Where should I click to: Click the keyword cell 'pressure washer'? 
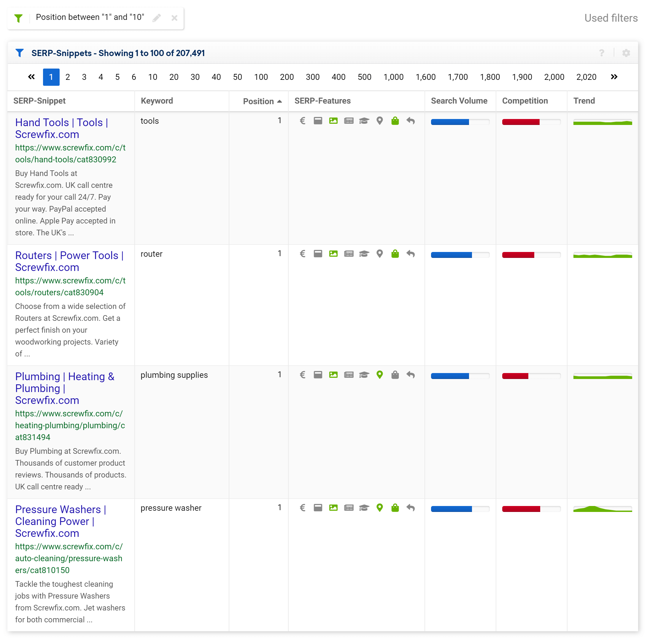[171, 508]
